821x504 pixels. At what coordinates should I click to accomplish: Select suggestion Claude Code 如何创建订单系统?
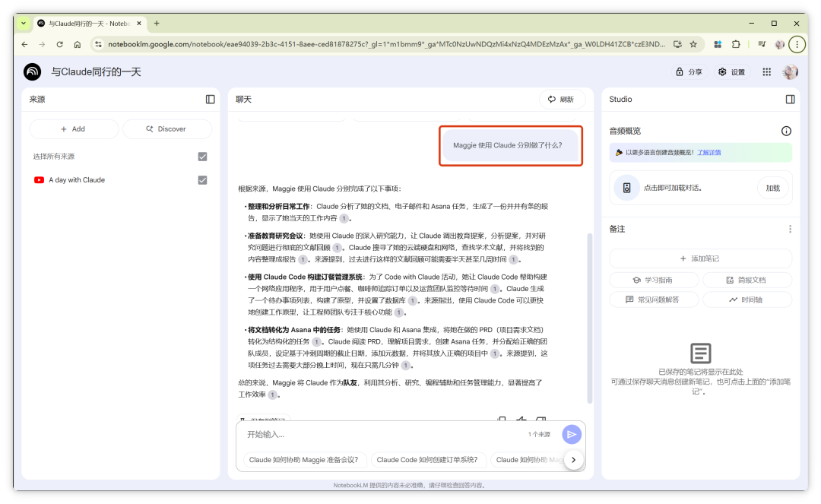tap(427, 460)
